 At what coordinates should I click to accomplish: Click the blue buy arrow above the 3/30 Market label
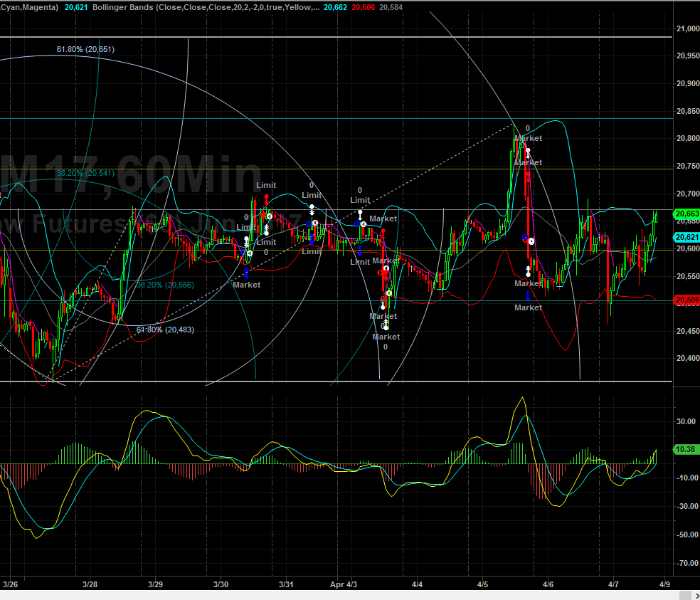point(246,270)
